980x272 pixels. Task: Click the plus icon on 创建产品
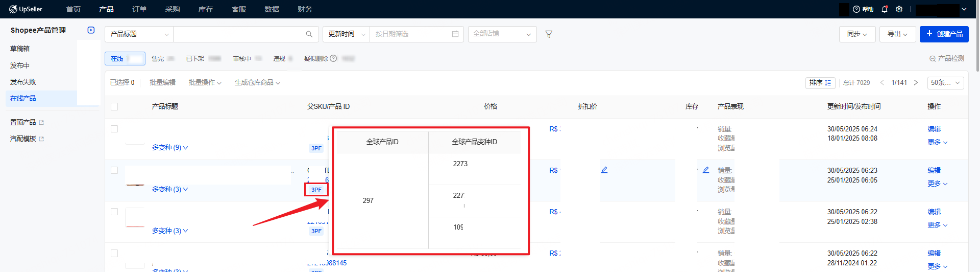tap(929, 34)
